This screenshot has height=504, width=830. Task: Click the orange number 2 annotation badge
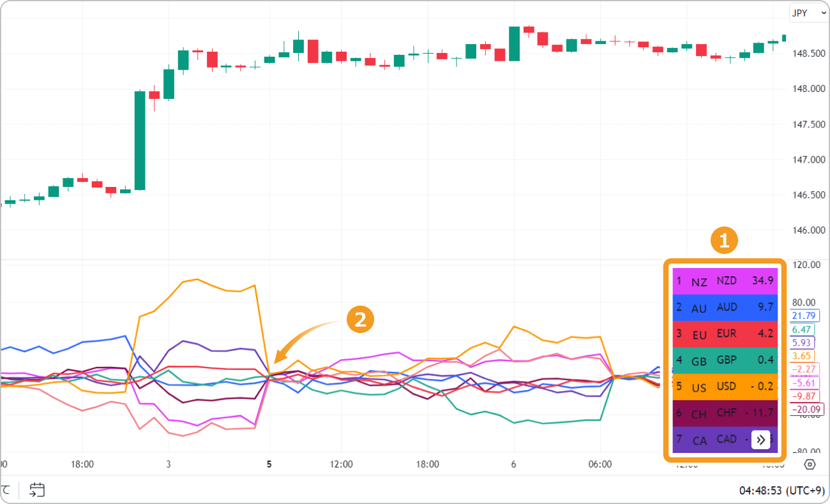pyautogui.click(x=360, y=320)
